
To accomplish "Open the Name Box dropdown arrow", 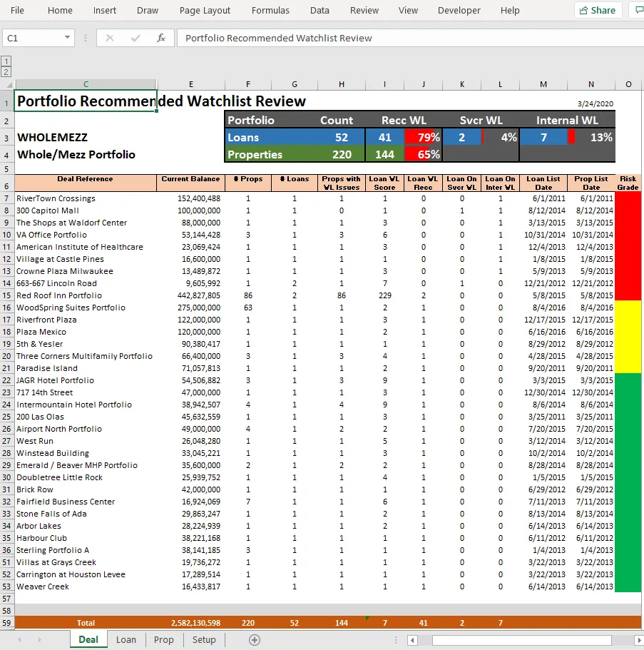I will (x=67, y=38).
